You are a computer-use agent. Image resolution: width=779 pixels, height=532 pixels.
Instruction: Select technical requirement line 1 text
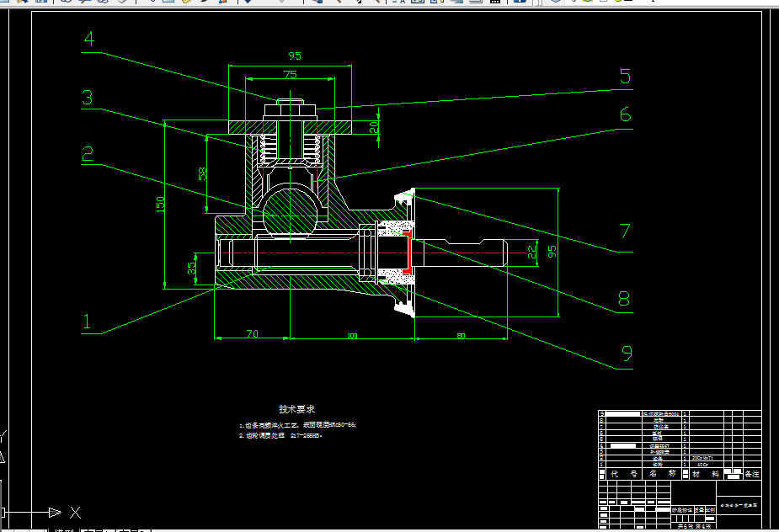click(297, 425)
